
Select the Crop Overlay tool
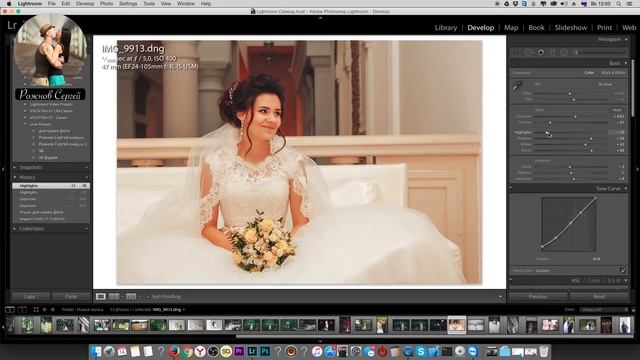(517, 52)
